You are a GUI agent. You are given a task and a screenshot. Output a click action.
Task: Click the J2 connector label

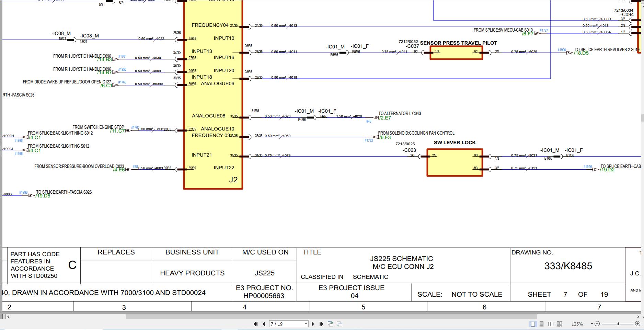tap(233, 180)
